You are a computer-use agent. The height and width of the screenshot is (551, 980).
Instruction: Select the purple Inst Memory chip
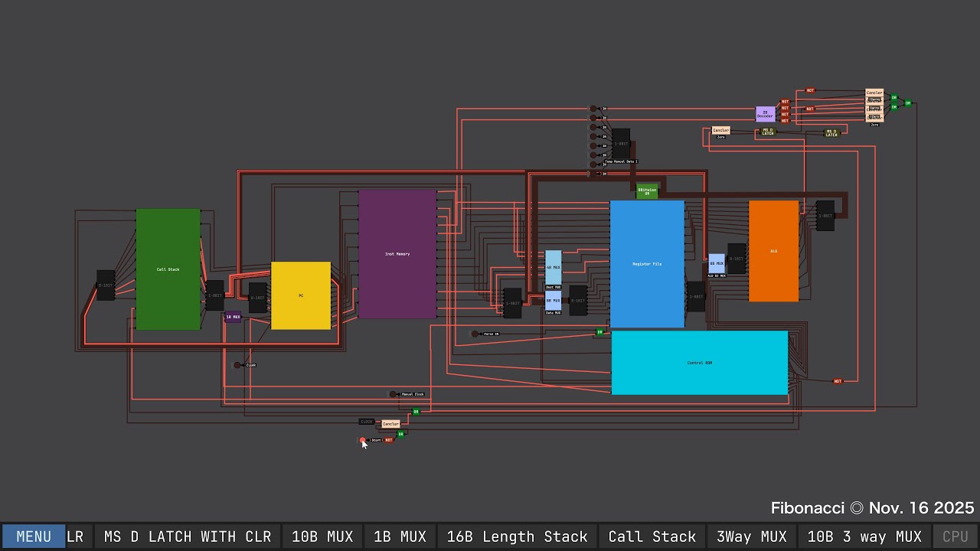tap(397, 254)
